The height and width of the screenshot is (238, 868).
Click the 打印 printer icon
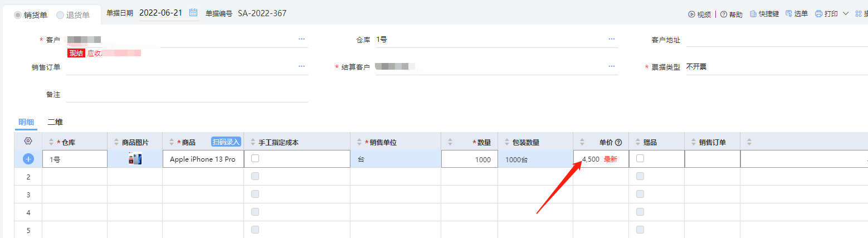point(818,14)
